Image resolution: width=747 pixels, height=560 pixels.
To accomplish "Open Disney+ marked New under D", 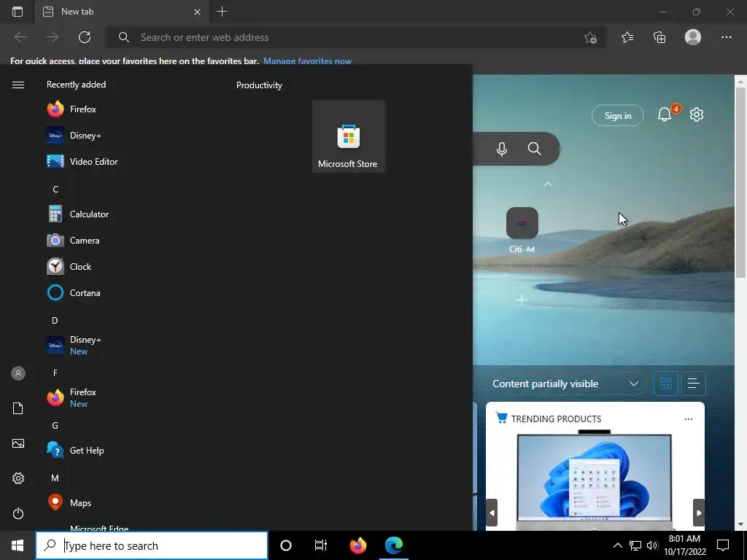I will coord(74,345).
